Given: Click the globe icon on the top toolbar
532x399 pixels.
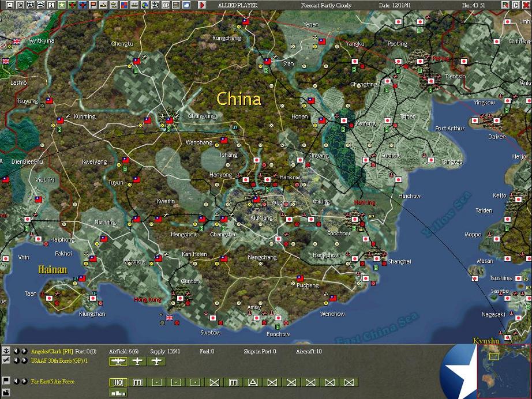Looking at the screenshot, I should pyautogui.click(x=144, y=5).
